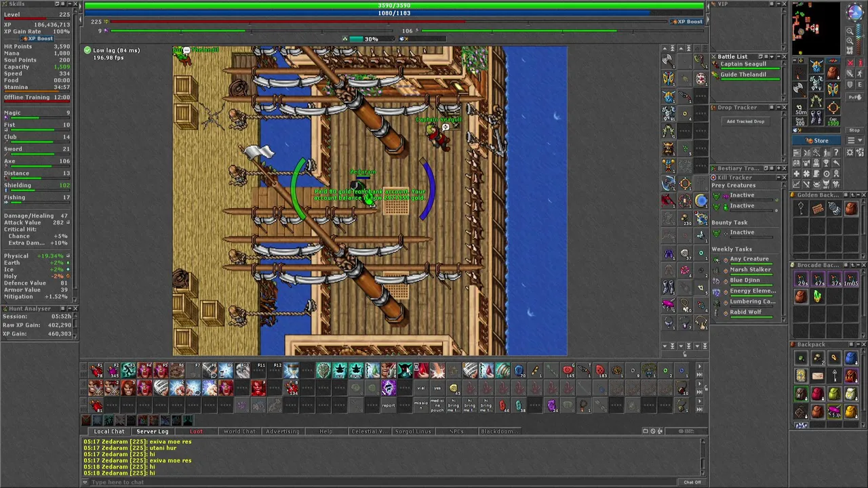The image size is (868, 488).
Task: Open the Sorgol Linus chat tab
Action: [413, 431]
